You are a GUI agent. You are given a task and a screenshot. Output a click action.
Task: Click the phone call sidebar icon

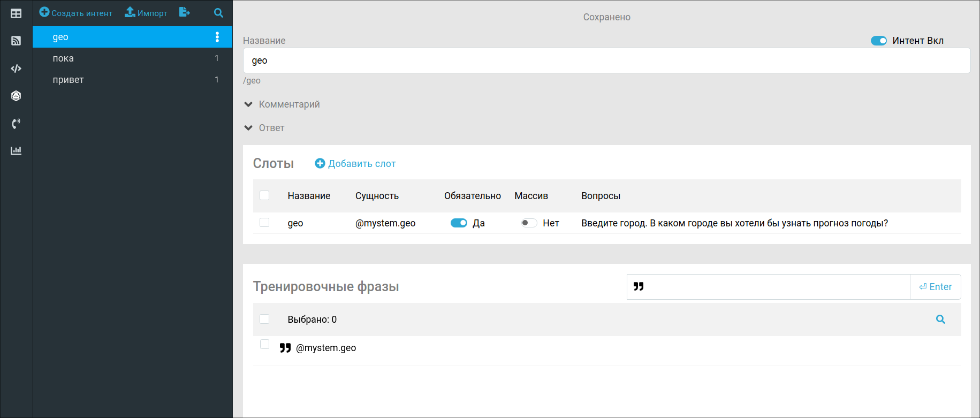coord(16,124)
